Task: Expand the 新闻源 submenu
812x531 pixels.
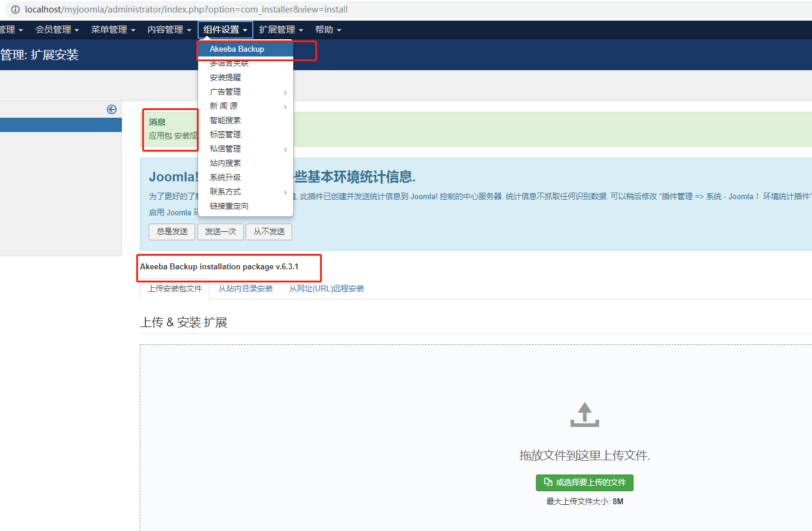Action: tap(245, 106)
